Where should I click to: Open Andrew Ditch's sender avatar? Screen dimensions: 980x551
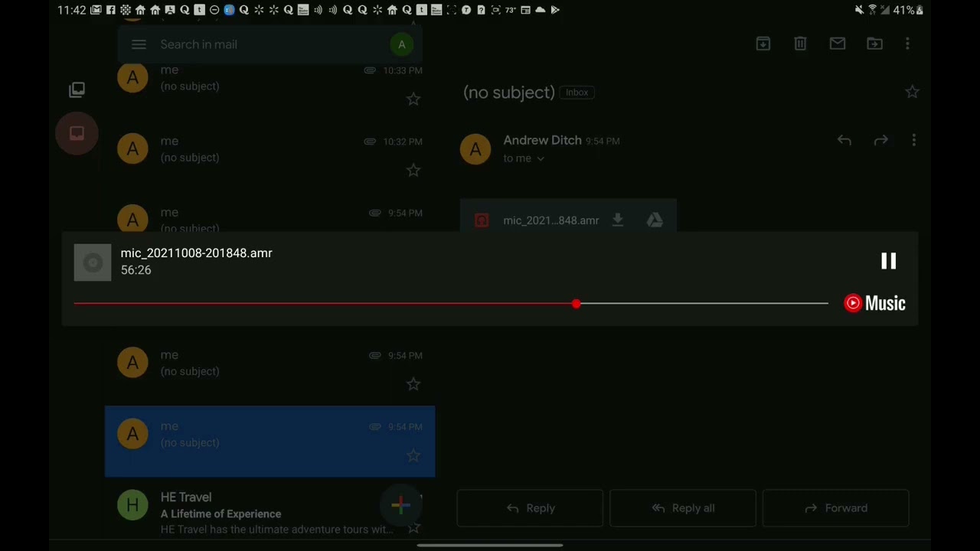tap(475, 148)
